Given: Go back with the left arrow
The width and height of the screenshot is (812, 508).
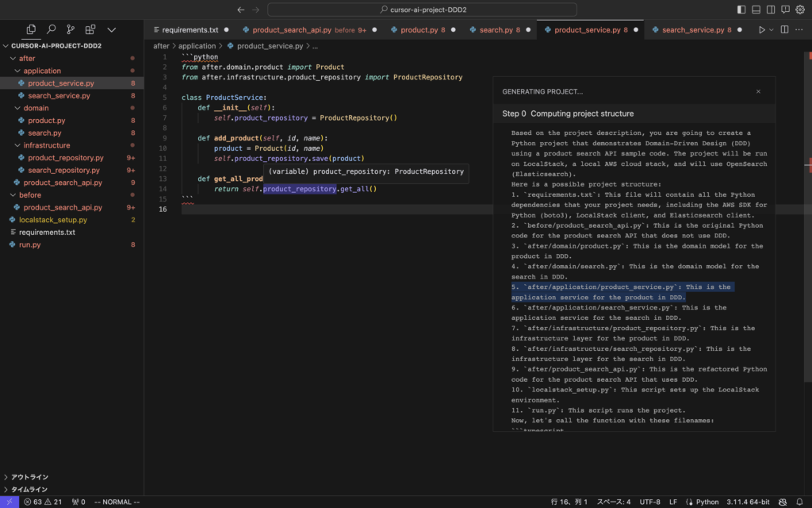Looking at the screenshot, I should coord(241,10).
